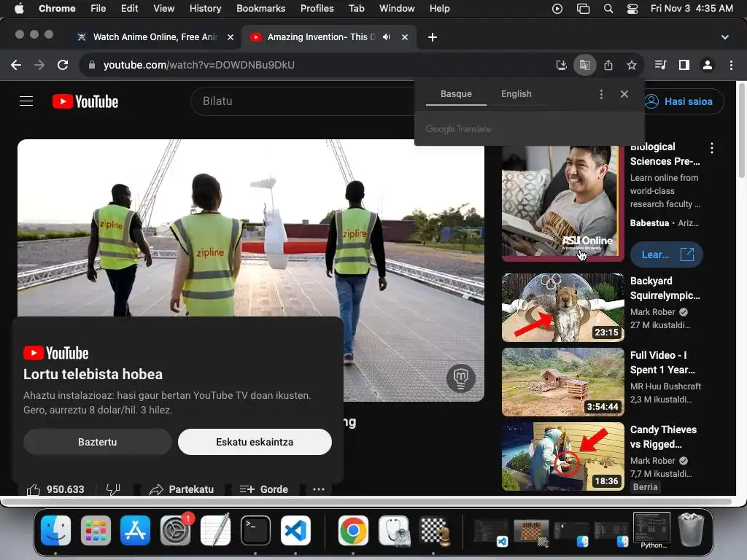Open the Chrome profile avatar icon
The image size is (747, 560).
[708, 65]
